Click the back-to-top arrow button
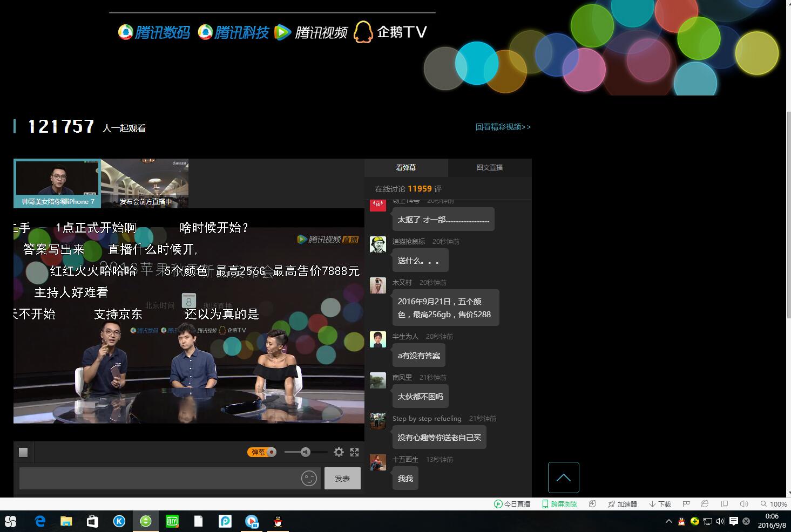This screenshot has height=532, width=791. [x=564, y=478]
